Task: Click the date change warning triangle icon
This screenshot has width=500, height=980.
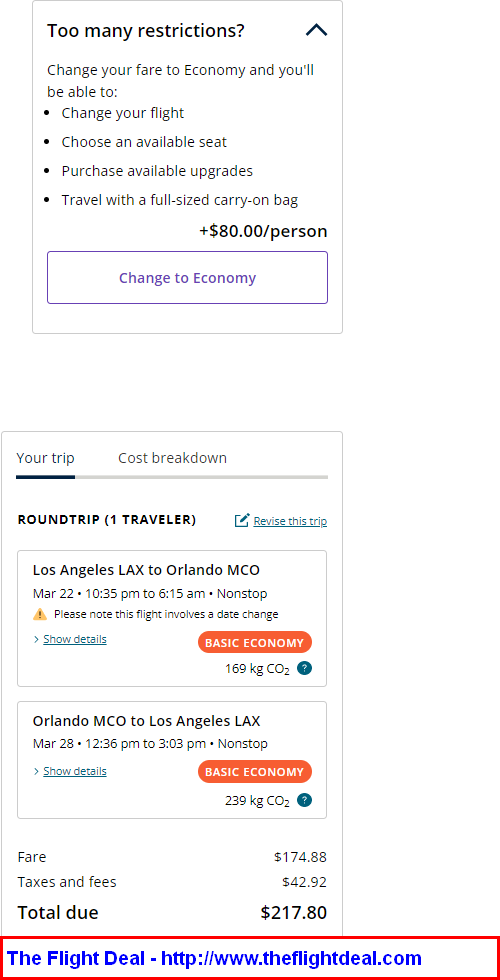Action: [40, 614]
